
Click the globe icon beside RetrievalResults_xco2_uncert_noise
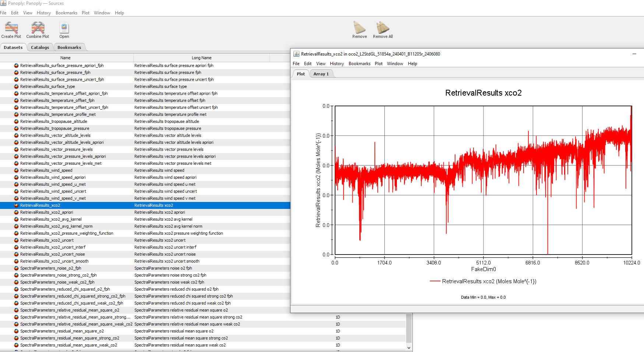(16, 254)
